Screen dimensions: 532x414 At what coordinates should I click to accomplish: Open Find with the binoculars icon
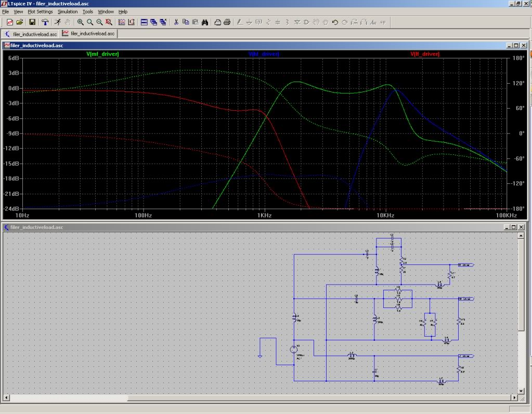pos(204,22)
